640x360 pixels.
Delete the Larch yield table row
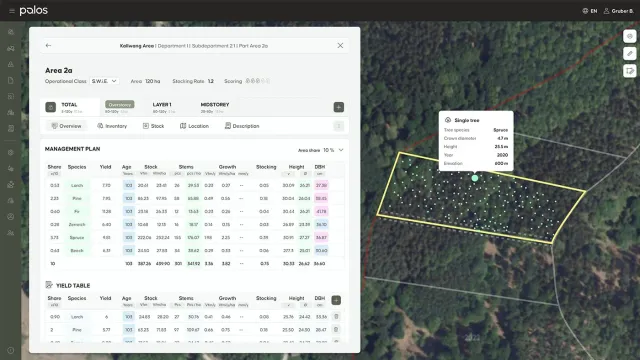click(x=336, y=316)
